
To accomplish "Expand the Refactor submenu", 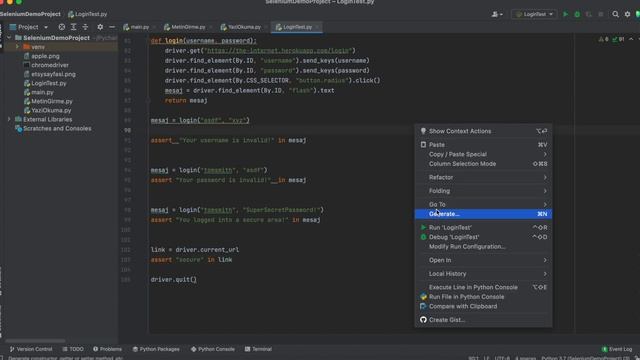I will 483,177.
